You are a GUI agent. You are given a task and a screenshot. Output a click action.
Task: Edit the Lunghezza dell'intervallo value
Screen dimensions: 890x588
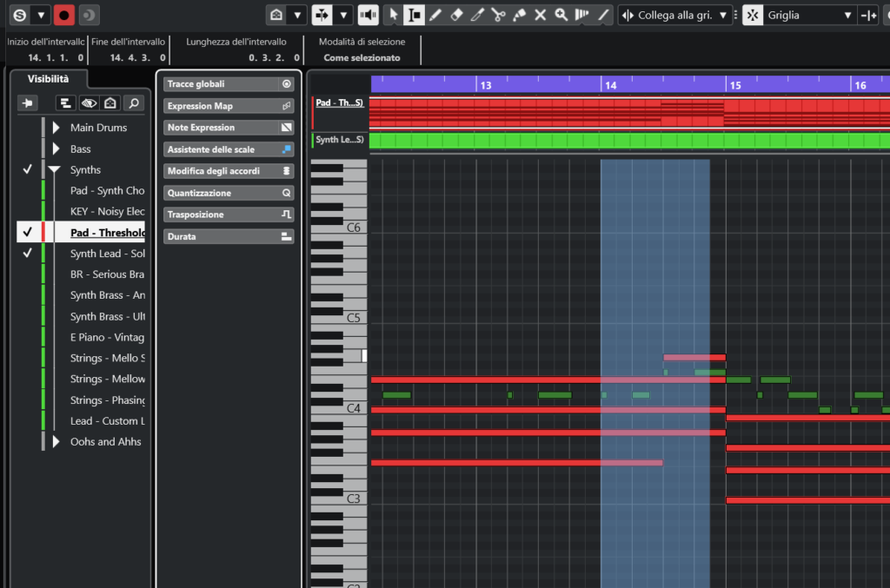click(274, 58)
